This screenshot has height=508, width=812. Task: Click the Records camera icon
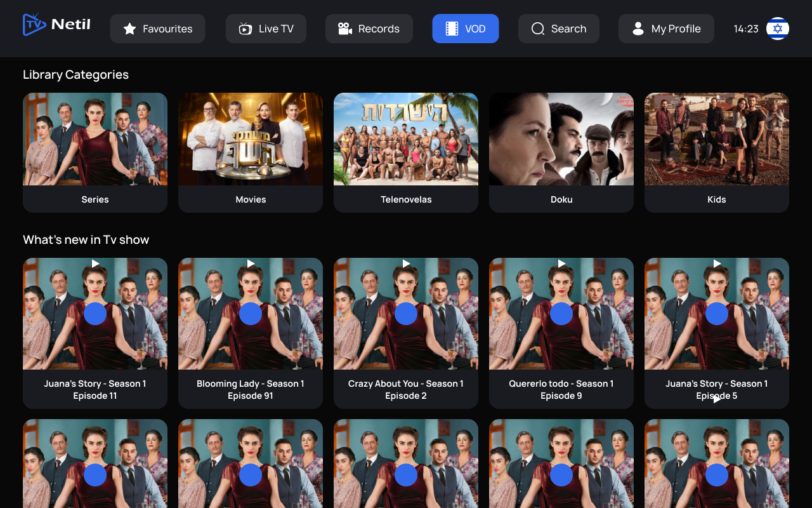345,29
